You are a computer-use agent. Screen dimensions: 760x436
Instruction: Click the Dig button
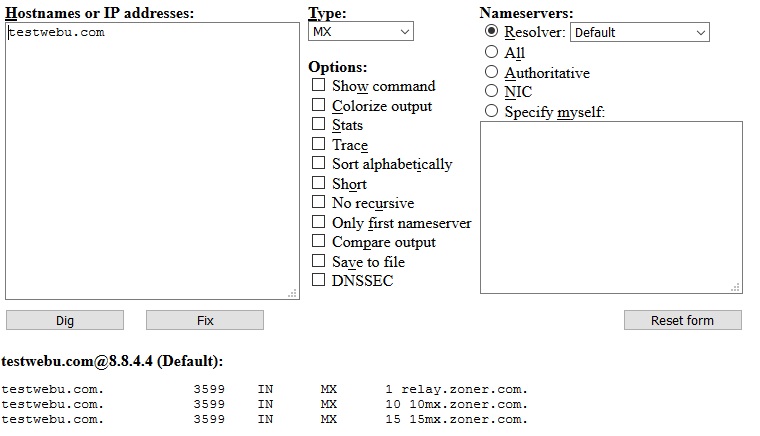[65, 320]
